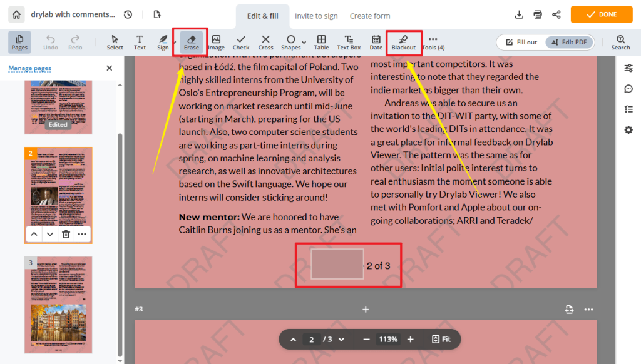The image size is (641, 364).
Task: Open the Invite to sign tab
Action: 316,16
